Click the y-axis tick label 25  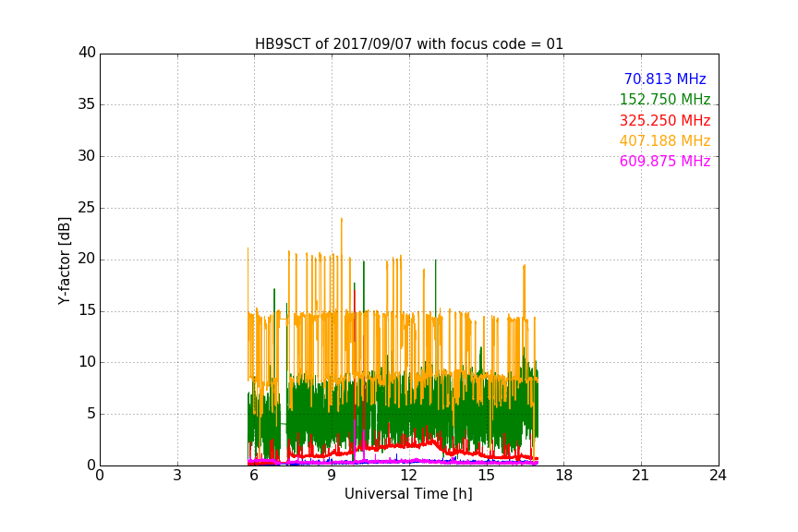[87, 208]
